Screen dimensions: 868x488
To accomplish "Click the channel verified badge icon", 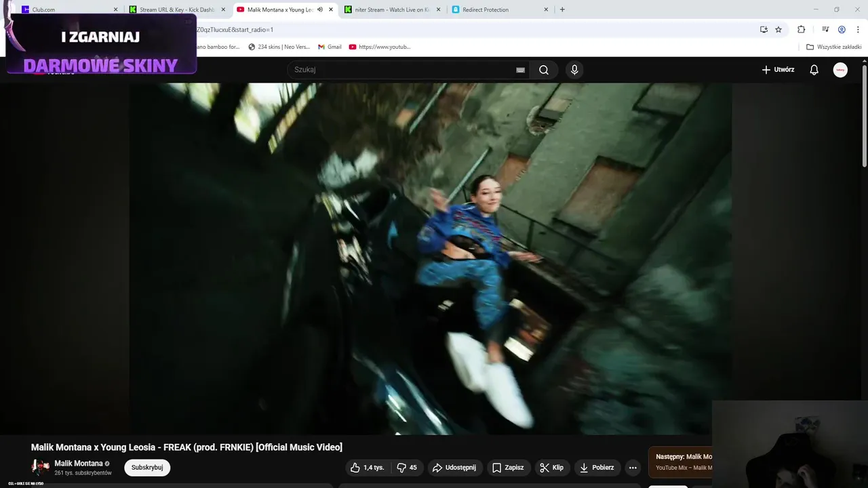I will click(107, 464).
